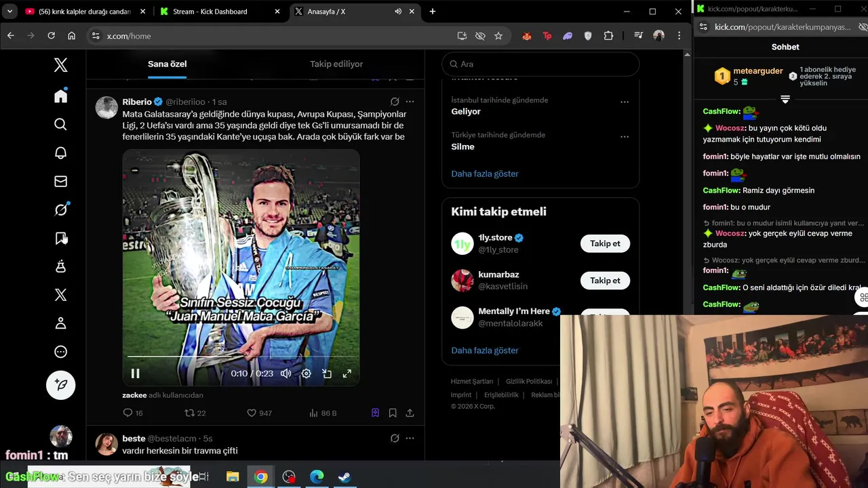This screenshot has height=488, width=868.
Task: Open Bookmarks icon in X sidebar
Action: pos(60,238)
